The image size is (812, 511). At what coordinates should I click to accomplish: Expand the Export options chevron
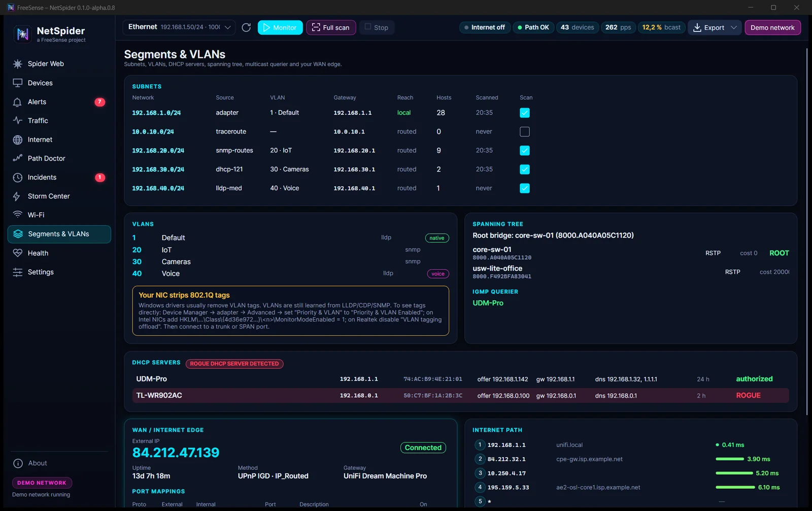click(x=734, y=27)
